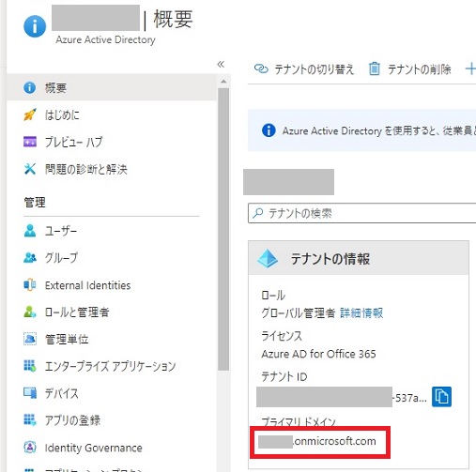Select ユーザー menu label
The width and height of the screenshot is (476, 472).
point(61,231)
